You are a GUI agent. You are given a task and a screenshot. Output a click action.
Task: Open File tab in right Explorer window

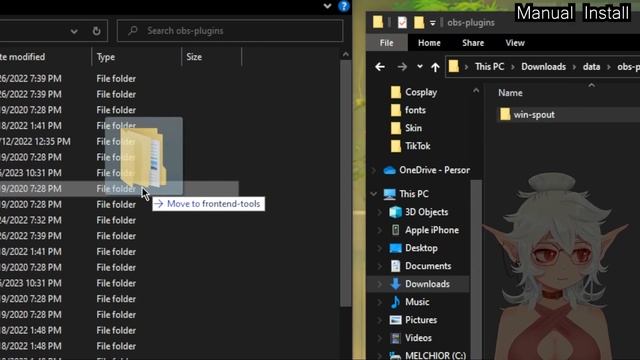point(387,43)
